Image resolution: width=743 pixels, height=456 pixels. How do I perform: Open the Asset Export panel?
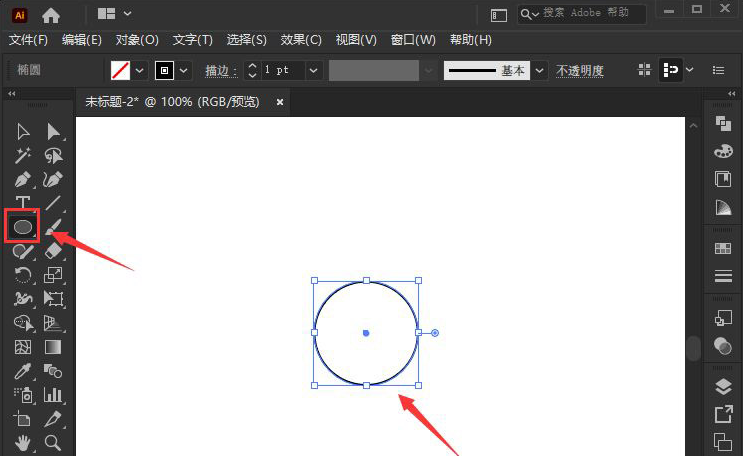[x=723, y=414]
